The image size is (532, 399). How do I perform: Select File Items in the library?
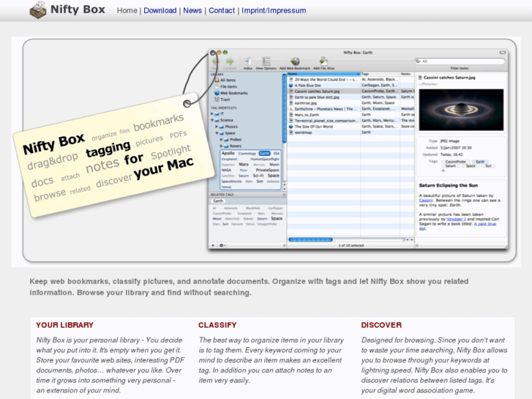point(226,86)
